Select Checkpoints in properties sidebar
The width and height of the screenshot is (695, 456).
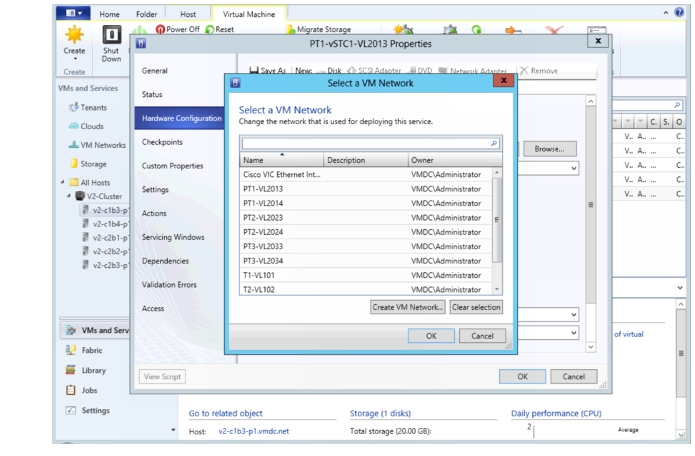click(x=162, y=142)
